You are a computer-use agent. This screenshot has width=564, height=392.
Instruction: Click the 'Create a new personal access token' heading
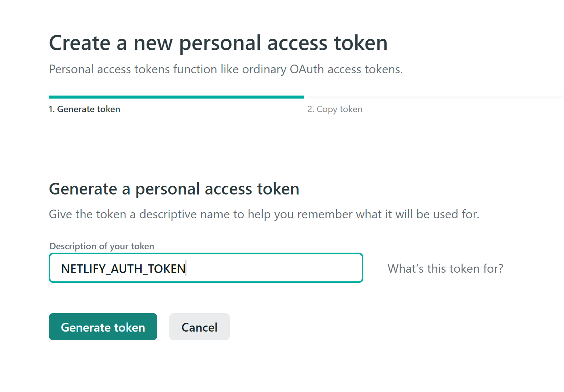[x=218, y=43]
